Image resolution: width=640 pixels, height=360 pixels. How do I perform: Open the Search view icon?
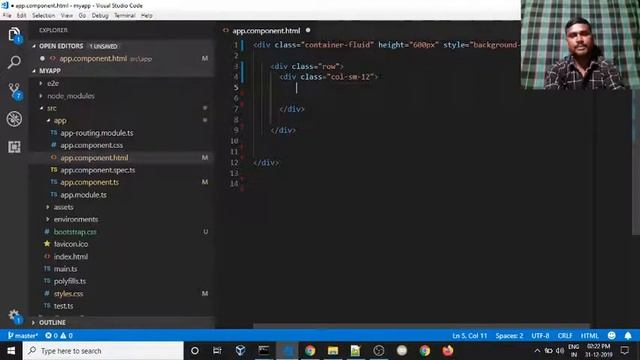click(x=14, y=62)
